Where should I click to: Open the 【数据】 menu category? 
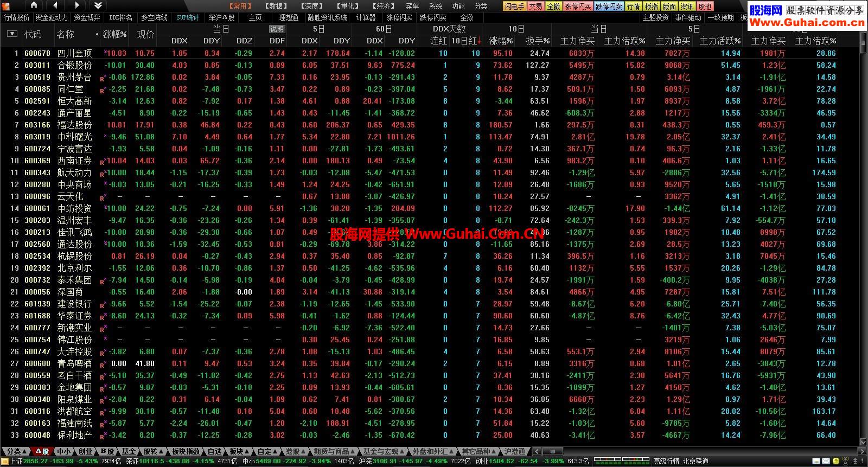pyautogui.click(x=276, y=6)
